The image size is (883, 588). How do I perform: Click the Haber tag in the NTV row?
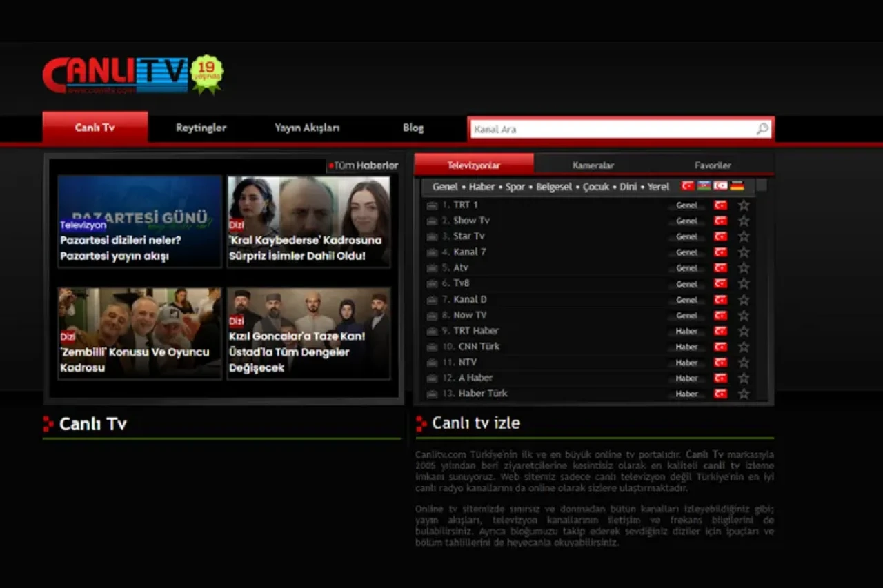686,363
